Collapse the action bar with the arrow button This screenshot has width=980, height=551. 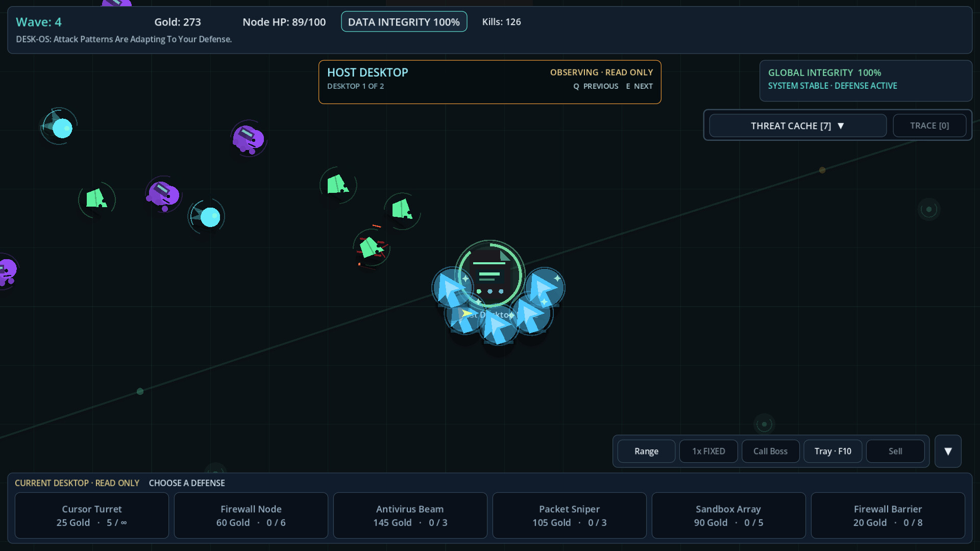click(948, 451)
